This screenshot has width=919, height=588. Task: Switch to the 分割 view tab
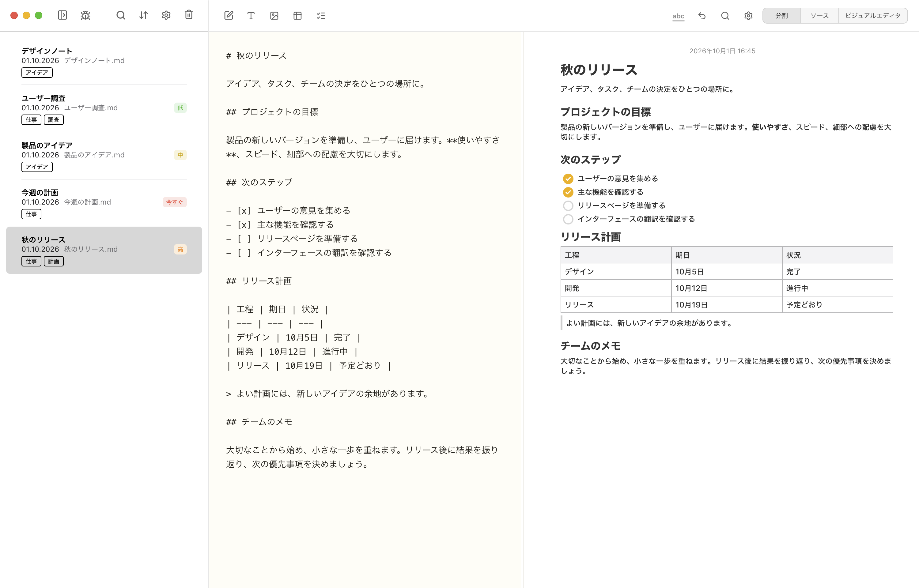point(781,16)
